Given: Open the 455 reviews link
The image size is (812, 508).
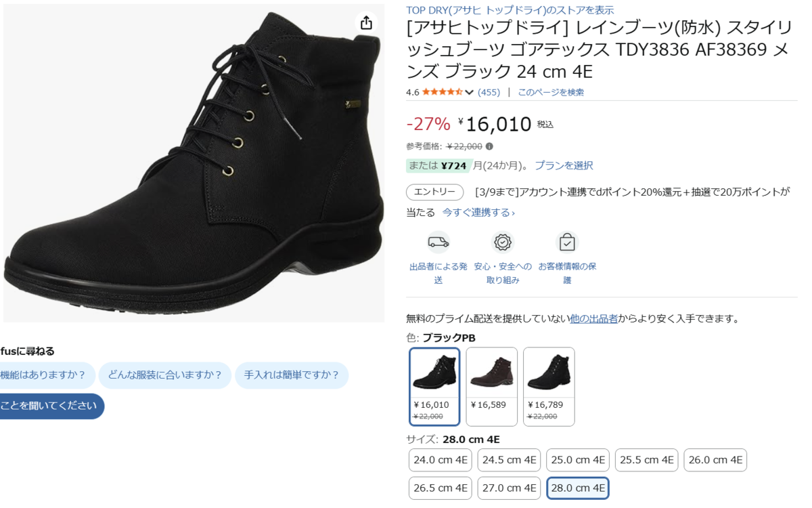Looking at the screenshot, I should [489, 92].
